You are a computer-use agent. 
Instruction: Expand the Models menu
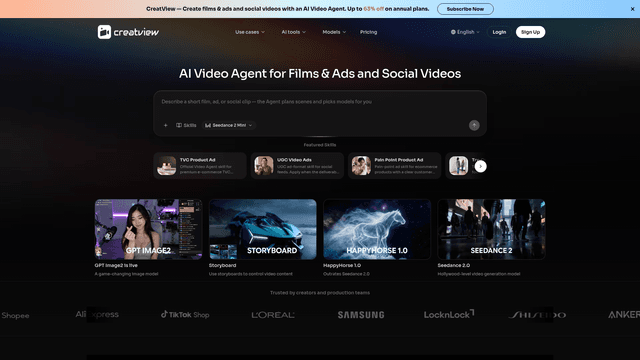coord(334,32)
